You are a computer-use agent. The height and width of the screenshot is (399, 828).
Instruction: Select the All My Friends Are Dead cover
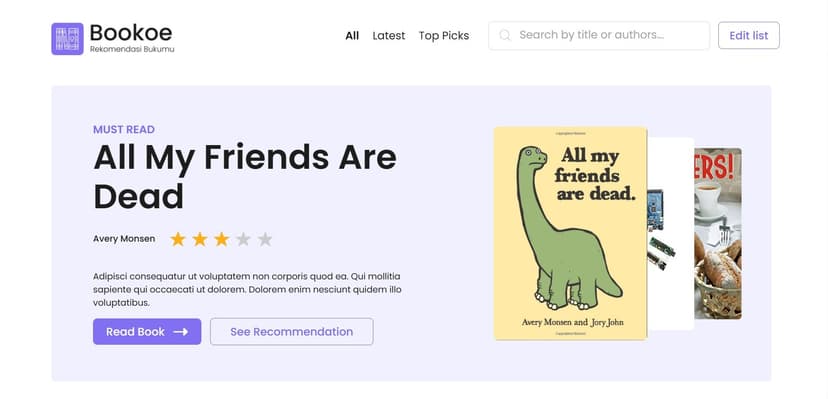(x=570, y=233)
